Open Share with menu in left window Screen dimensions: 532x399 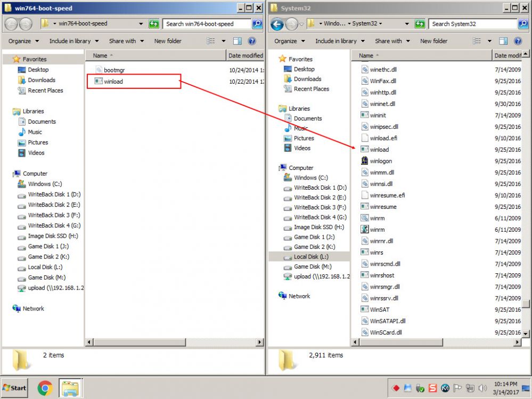(x=126, y=41)
